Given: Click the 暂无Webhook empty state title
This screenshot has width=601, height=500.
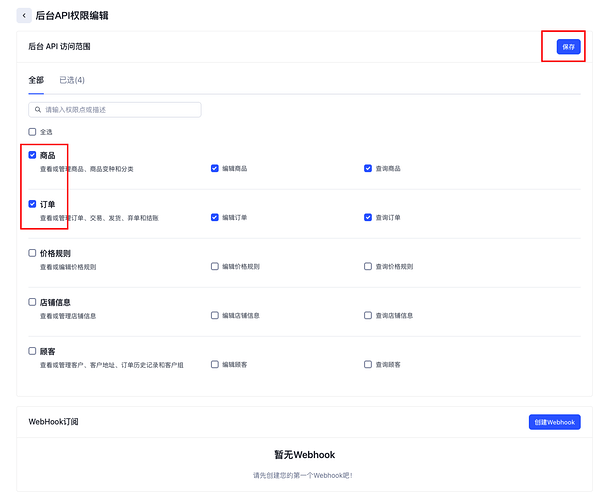Looking at the screenshot, I should pos(305,455).
